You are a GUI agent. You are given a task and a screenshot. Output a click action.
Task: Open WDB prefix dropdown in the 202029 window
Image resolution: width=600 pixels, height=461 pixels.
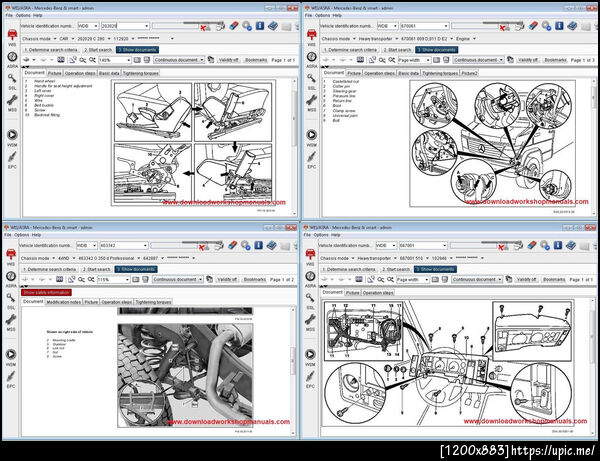(88, 26)
